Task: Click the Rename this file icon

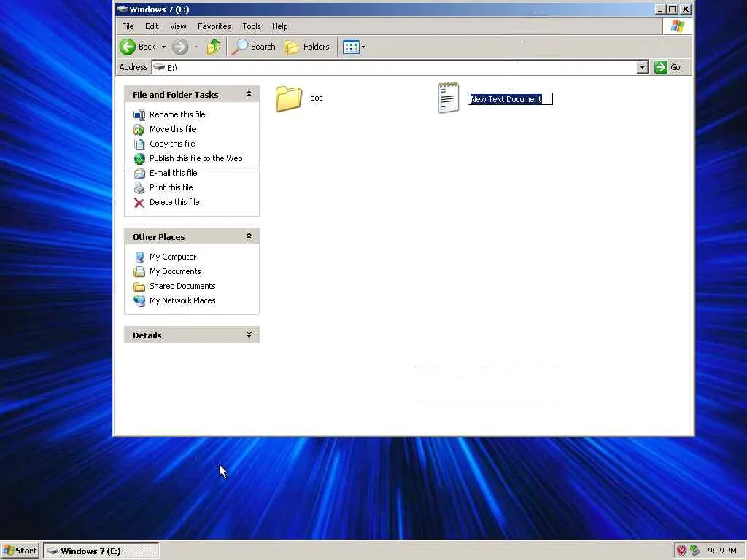Action: click(x=139, y=114)
